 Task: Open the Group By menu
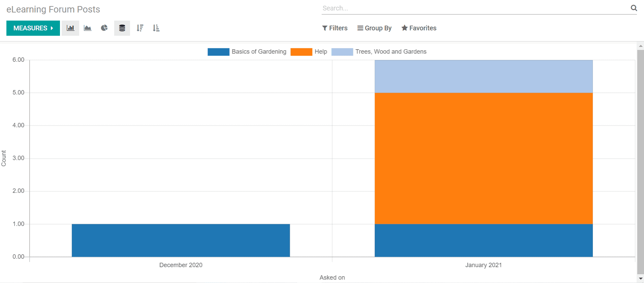point(375,28)
